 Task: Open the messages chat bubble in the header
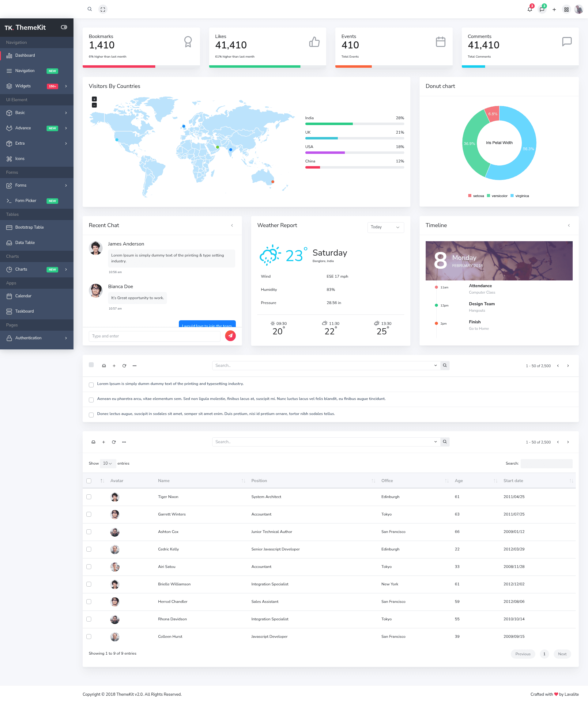pos(542,10)
